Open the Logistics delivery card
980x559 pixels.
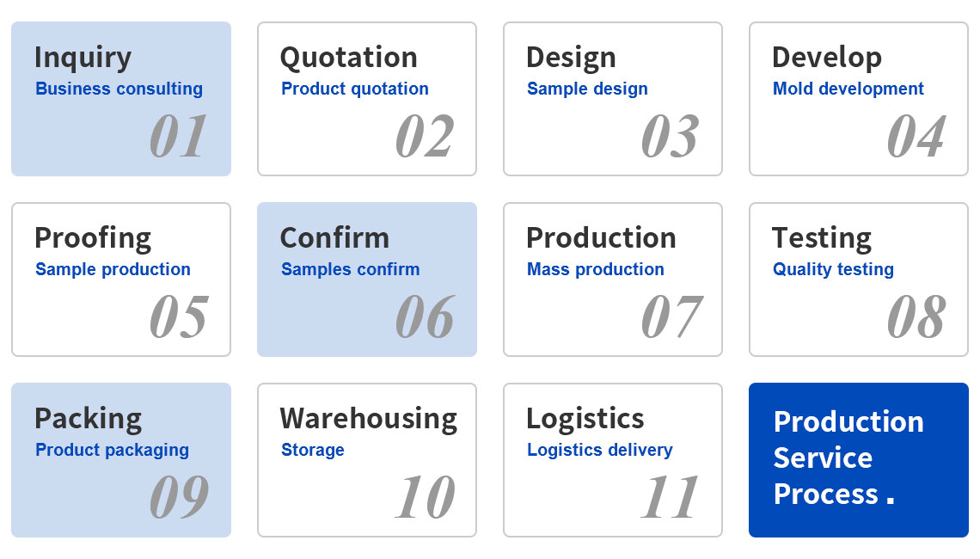point(612,460)
